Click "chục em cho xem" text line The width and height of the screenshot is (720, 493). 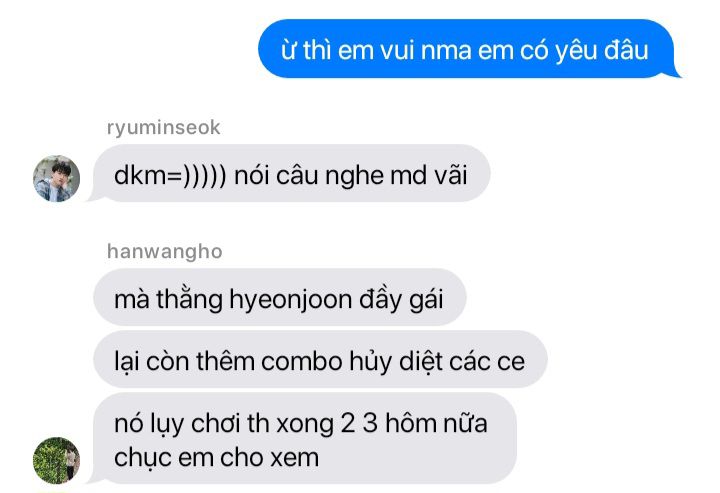216,458
